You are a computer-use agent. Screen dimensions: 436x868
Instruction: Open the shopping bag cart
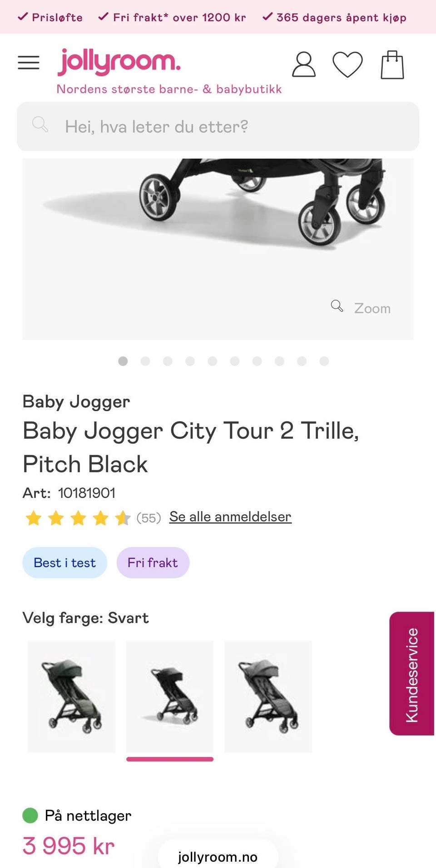(x=392, y=64)
